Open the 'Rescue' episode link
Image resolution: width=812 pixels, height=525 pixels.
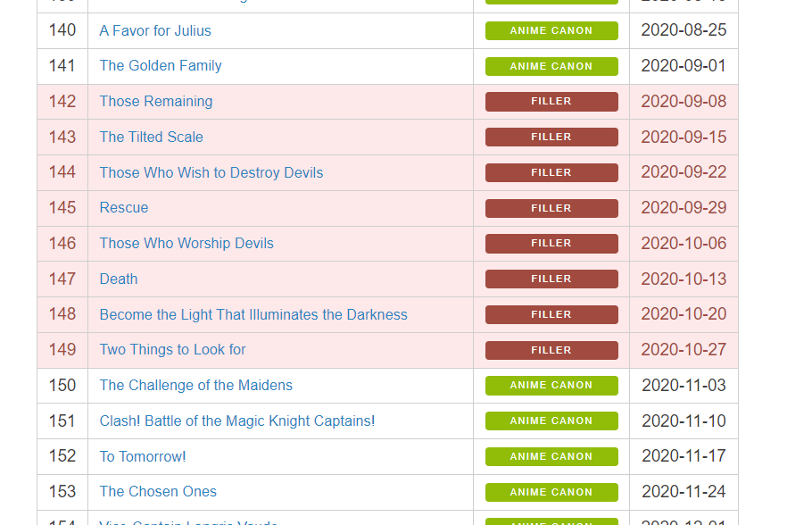tap(124, 208)
